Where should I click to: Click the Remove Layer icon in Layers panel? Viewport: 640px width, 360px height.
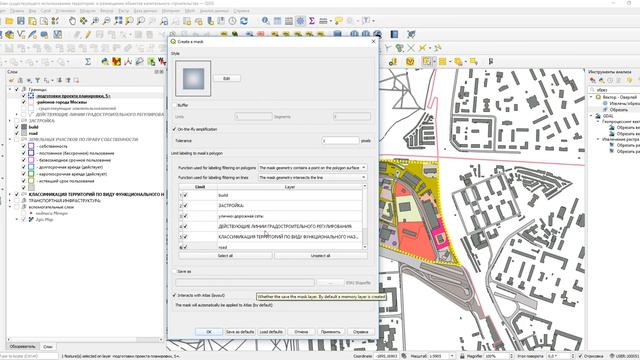point(76,80)
